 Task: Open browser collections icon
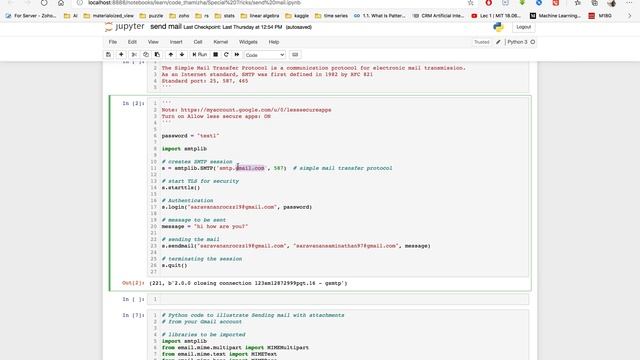595,3
